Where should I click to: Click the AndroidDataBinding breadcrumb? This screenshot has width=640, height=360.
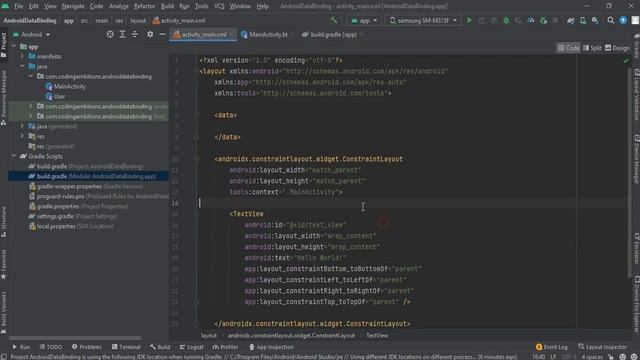coord(30,20)
